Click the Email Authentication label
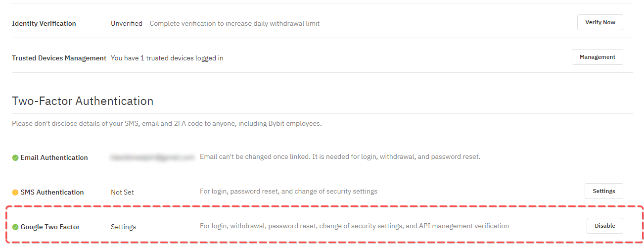Screen dimensions: 644x248 pyautogui.click(x=54, y=157)
